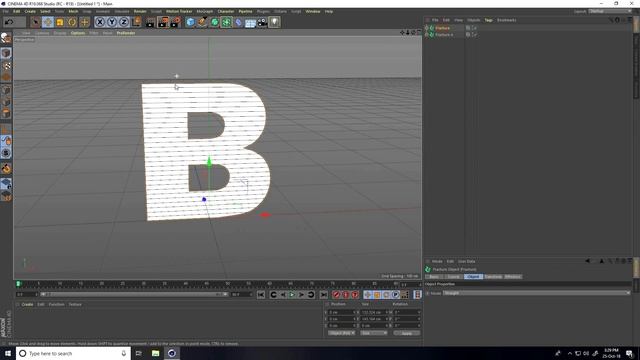Viewport: 640px width, 360px height.
Task: Open the Fracture Mode dropdown
Action: click(x=536, y=293)
